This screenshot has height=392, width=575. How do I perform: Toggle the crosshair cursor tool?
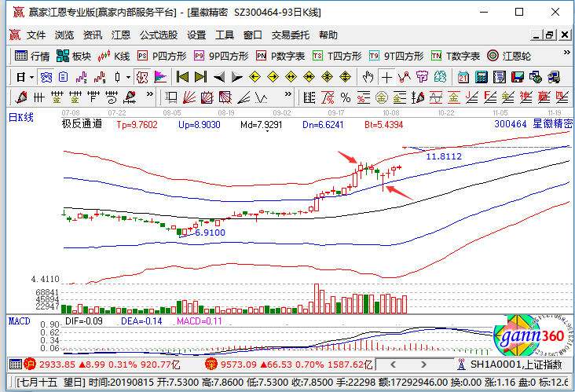386,77
